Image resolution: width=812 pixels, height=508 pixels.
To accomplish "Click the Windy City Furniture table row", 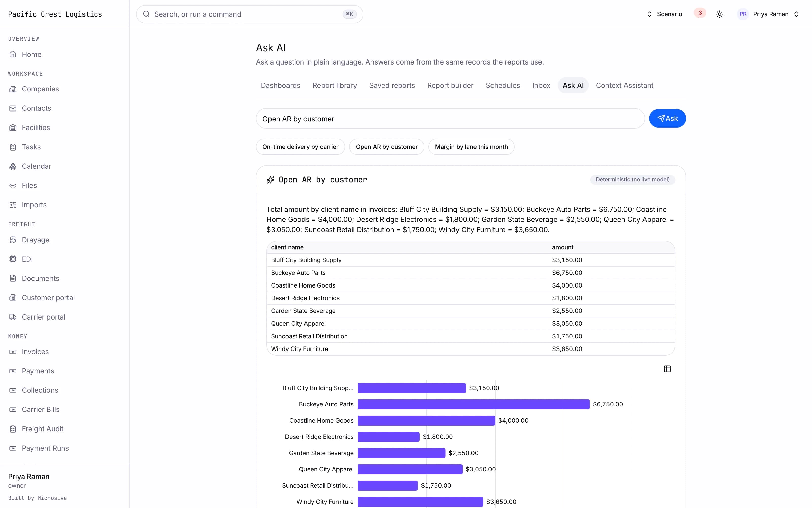I will point(470,349).
